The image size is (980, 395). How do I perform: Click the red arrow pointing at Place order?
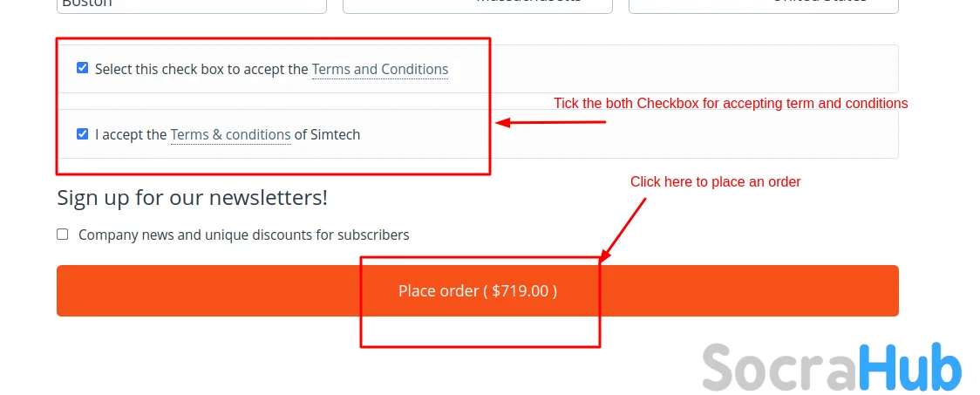[624, 228]
